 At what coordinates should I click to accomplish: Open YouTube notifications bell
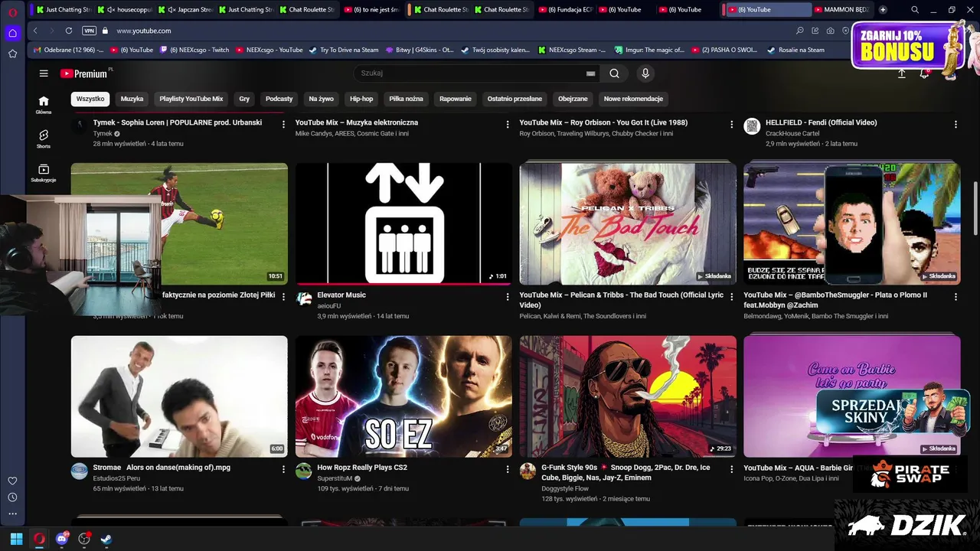(924, 73)
